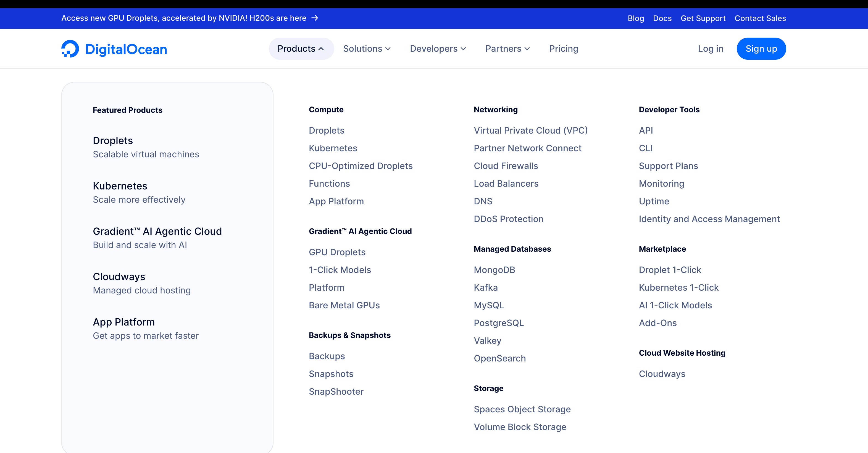
Task: Select featured Kubernetes scale more effectively
Action: click(139, 192)
